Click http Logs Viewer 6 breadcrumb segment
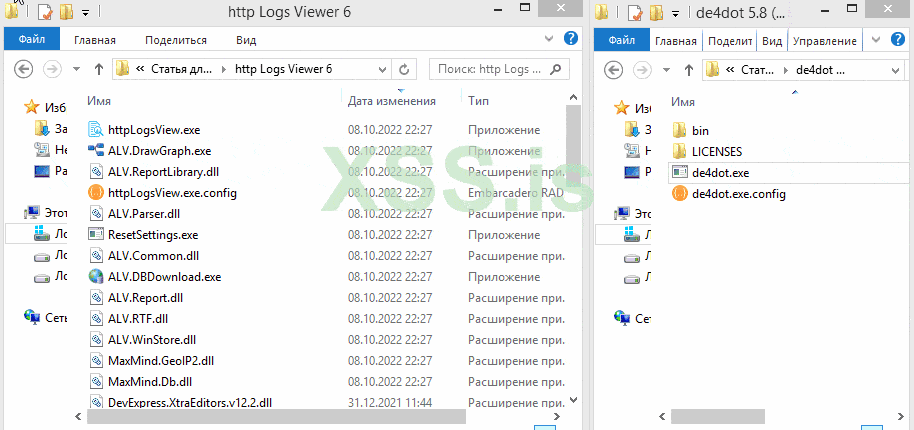The image size is (914, 430). (x=283, y=69)
